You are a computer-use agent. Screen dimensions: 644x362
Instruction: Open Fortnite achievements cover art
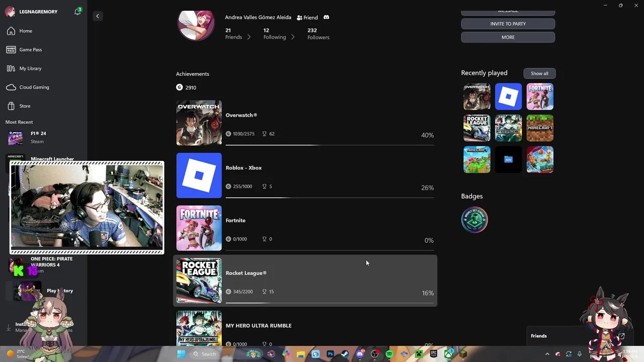point(199,228)
